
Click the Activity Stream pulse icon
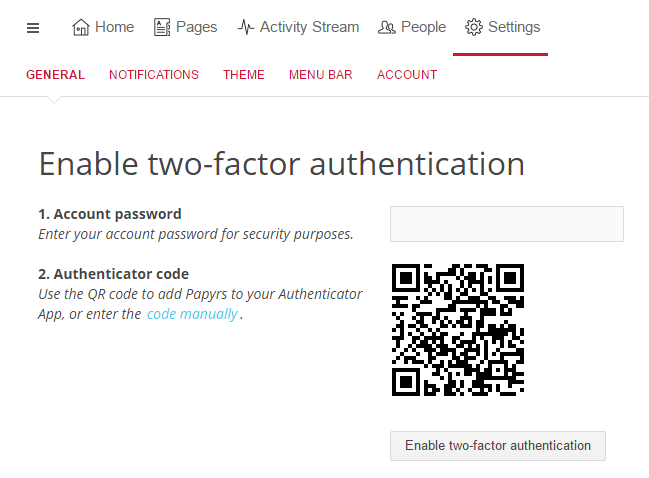[x=246, y=27]
